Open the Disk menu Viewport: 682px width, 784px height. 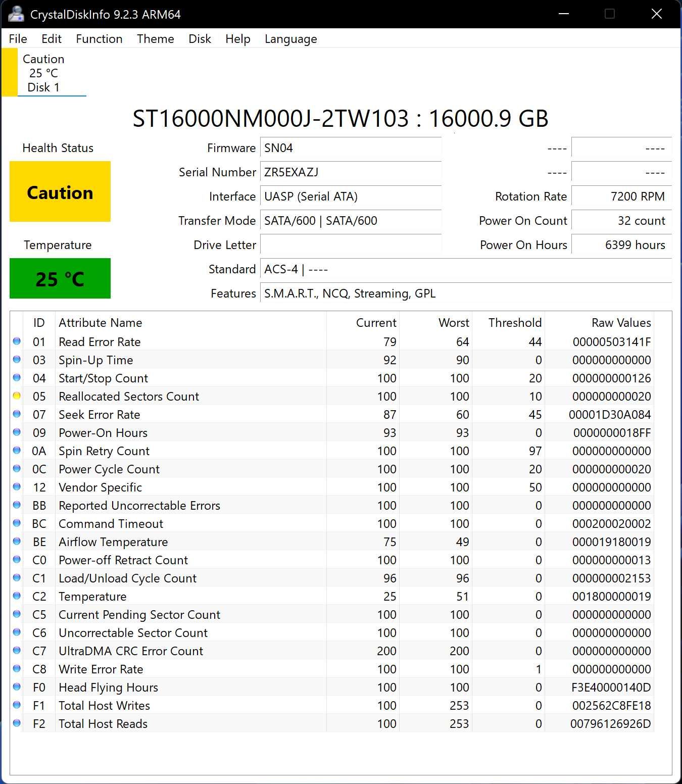pos(200,39)
